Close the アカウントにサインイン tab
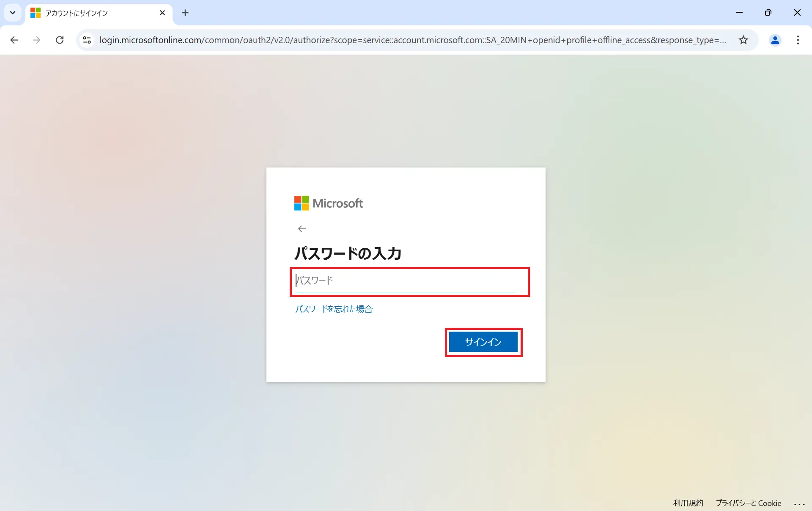Screen dimensions: 812x511 pos(162,13)
